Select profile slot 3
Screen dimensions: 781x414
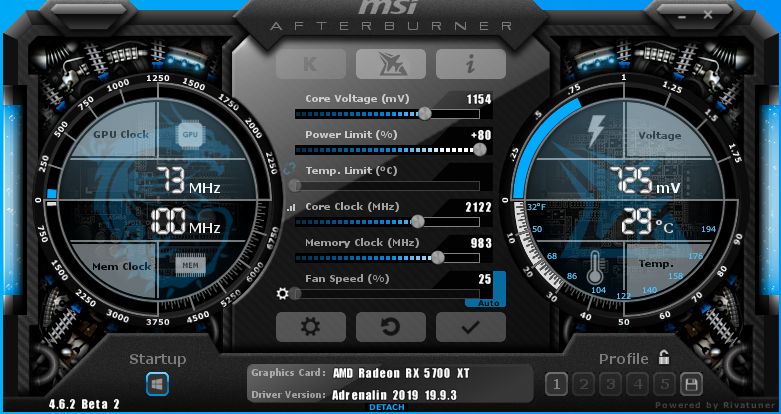point(611,384)
